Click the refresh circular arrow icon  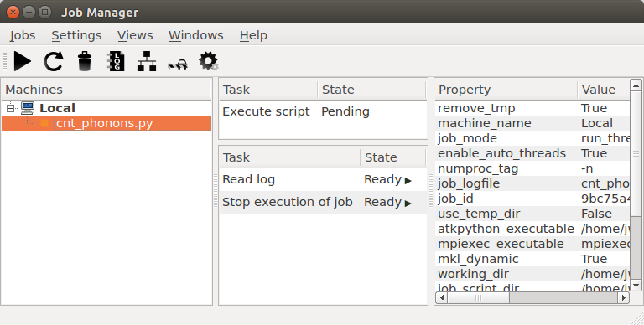click(54, 61)
